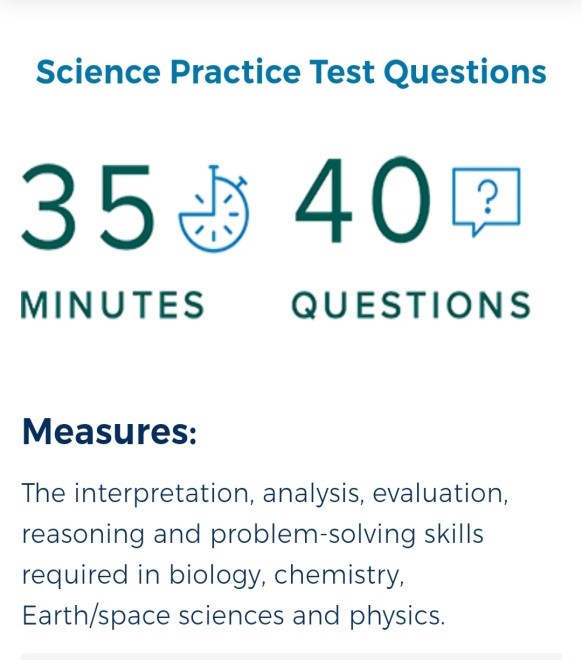Click the word "Questions" in the title
The image size is (582, 660).
(465, 72)
